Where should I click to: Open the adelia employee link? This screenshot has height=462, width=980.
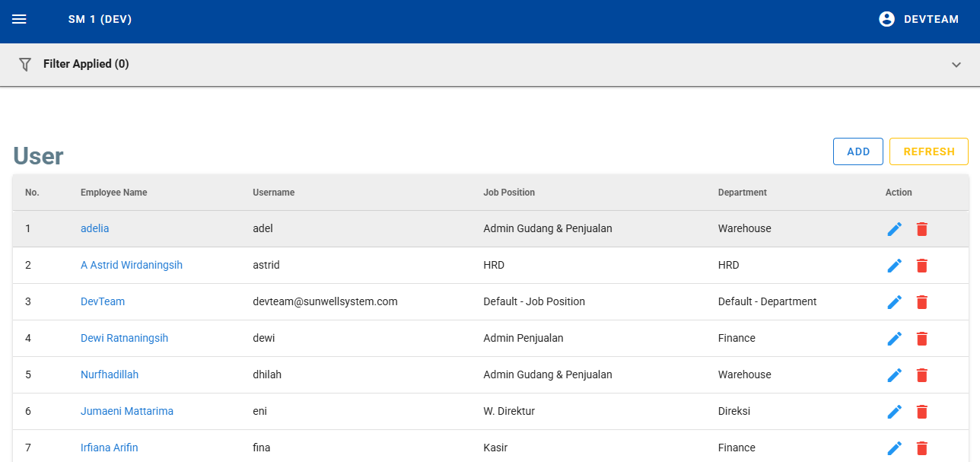(95, 228)
